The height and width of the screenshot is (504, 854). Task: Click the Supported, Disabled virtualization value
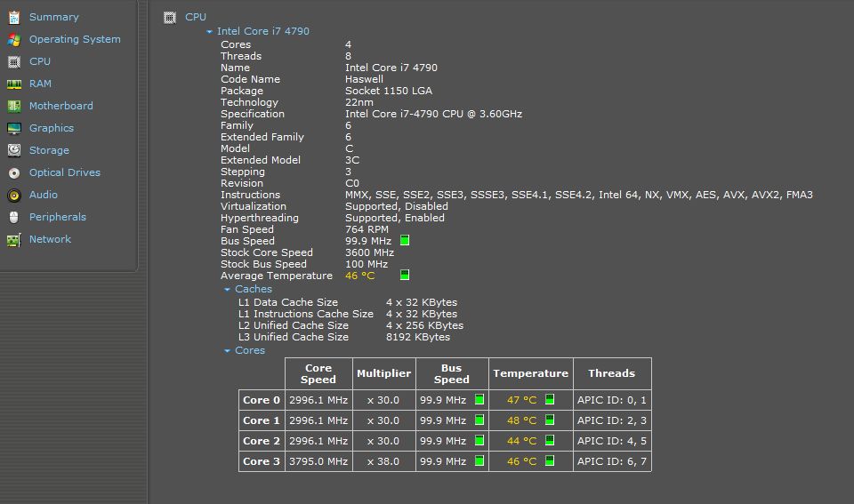click(x=397, y=207)
